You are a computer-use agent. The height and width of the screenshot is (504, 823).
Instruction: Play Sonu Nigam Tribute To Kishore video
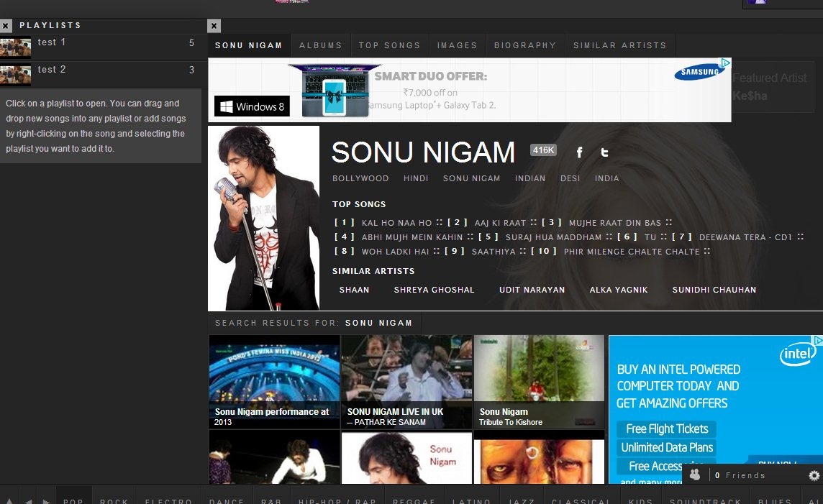pyautogui.click(x=539, y=382)
